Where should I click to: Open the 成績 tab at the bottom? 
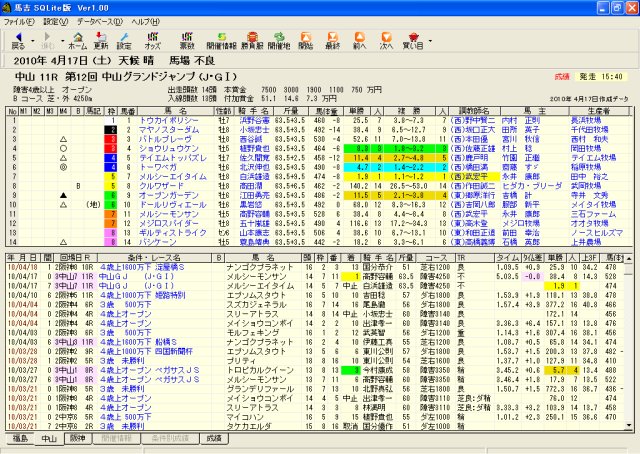(x=214, y=438)
